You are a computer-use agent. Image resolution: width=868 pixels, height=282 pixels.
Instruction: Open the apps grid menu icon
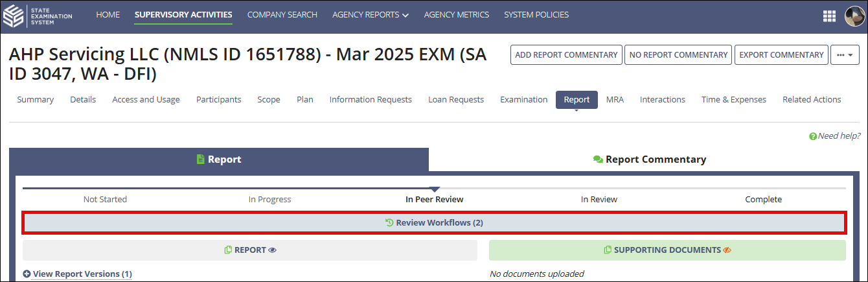coord(829,16)
